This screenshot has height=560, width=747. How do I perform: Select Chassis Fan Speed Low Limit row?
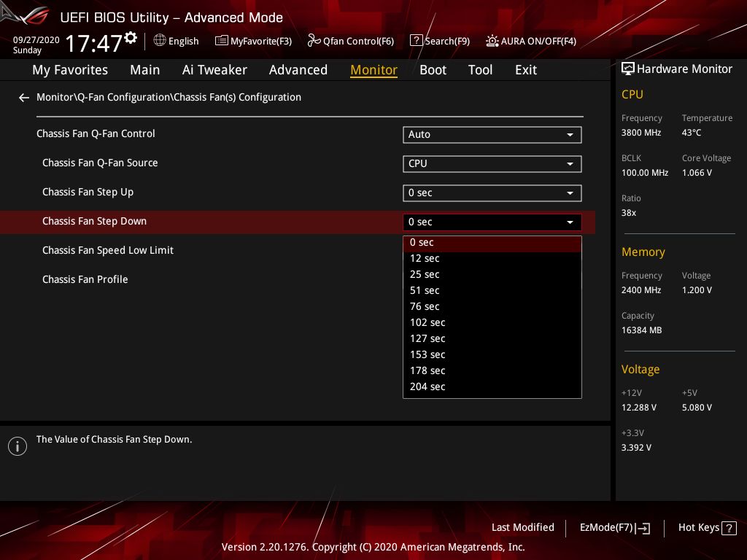(x=108, y=251)
